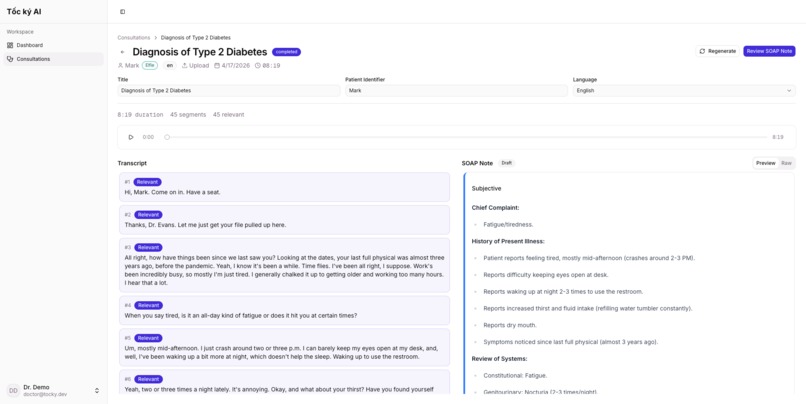Click the Dashboard icon in sidebar
806x404 pixels.
[x=10, y=45]
